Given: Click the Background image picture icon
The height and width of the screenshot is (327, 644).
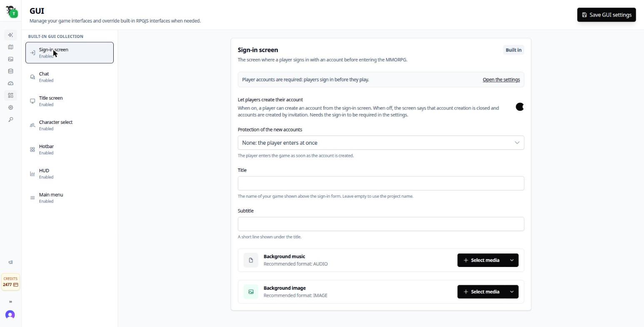Looking at the screenshot, I should pyautogui.click(x=251, y=292).
